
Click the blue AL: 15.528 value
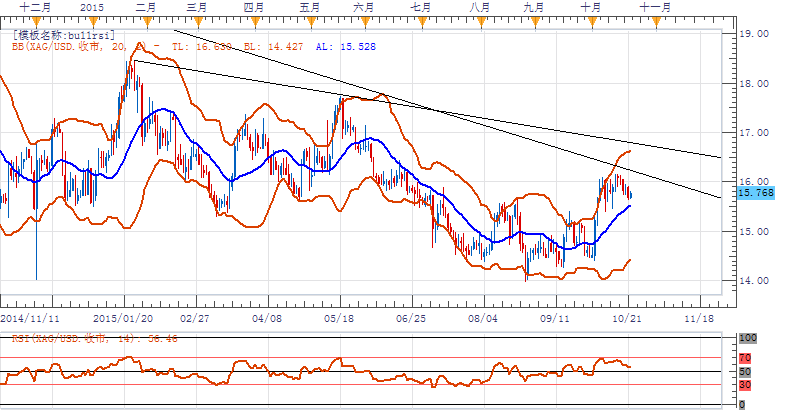345,47
